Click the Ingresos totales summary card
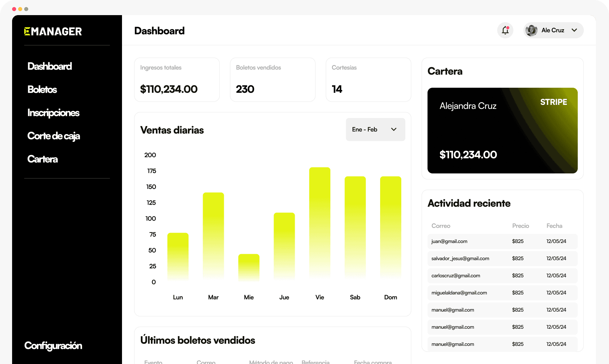Screen dimensions: 609x364 click(177, 79)
